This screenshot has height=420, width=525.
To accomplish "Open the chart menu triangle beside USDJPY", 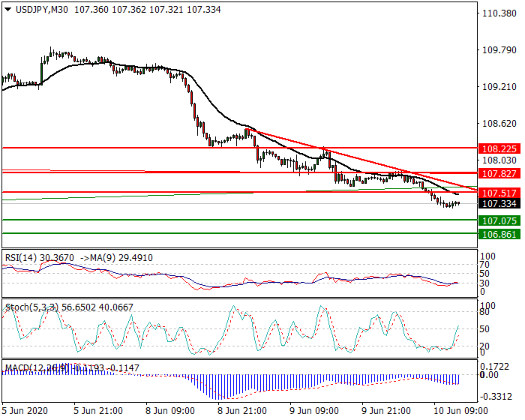I will (x=8, y=10).
